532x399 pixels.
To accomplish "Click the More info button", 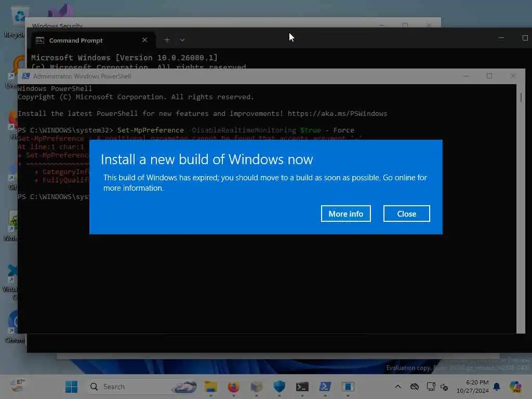I will click(345, 214).
